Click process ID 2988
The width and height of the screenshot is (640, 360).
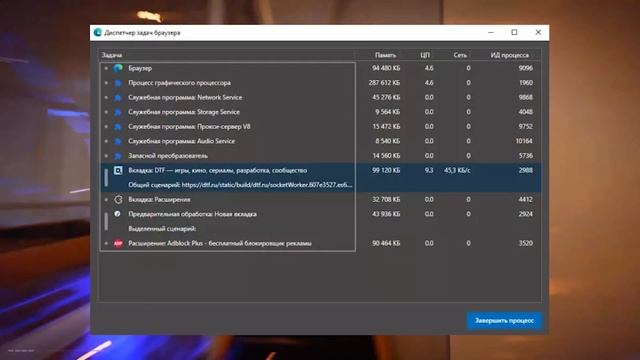(x=525, y=170)
